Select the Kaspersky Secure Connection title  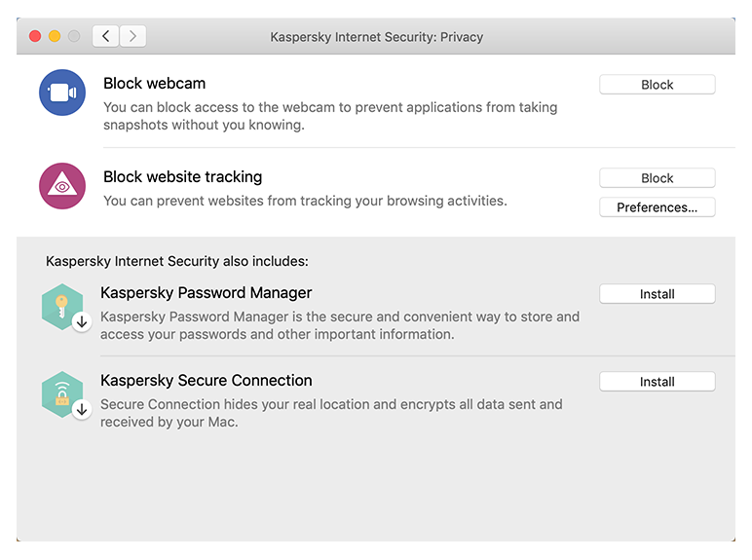206,381
